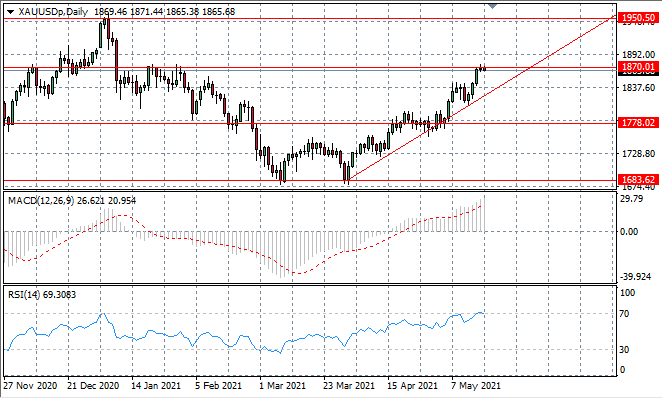Select the black current price label

(x=638, y=73)
